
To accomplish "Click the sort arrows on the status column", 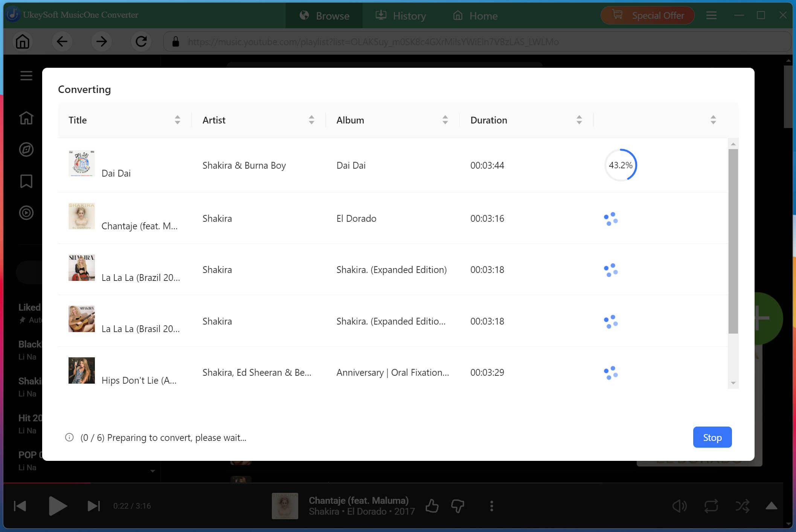I will pyautogui.click(x=713, y=120).
